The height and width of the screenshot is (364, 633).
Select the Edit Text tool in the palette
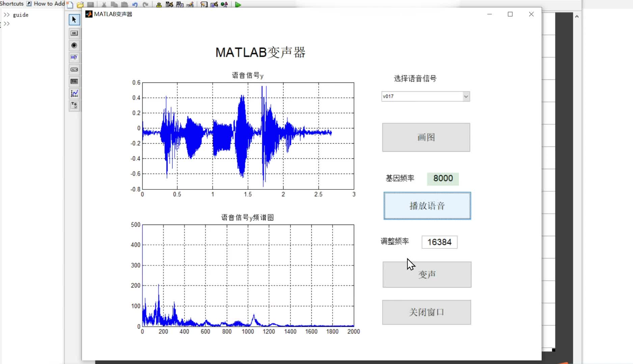point(74,58)
